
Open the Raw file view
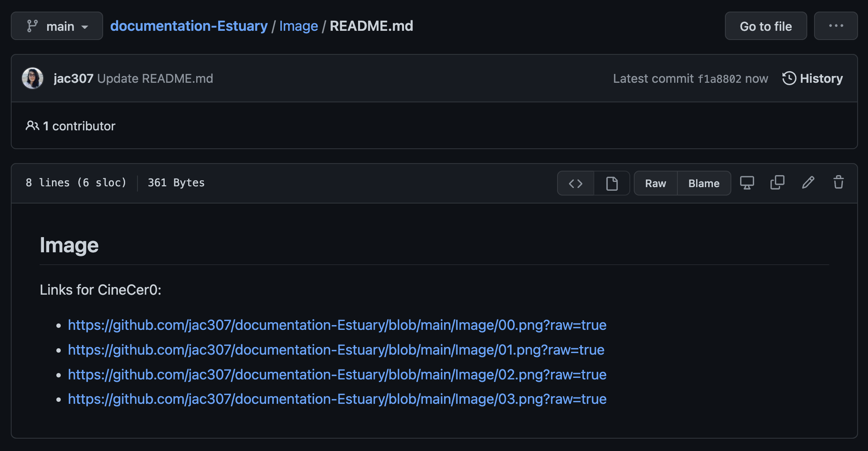pyautogui.click(x=655, y=184)
